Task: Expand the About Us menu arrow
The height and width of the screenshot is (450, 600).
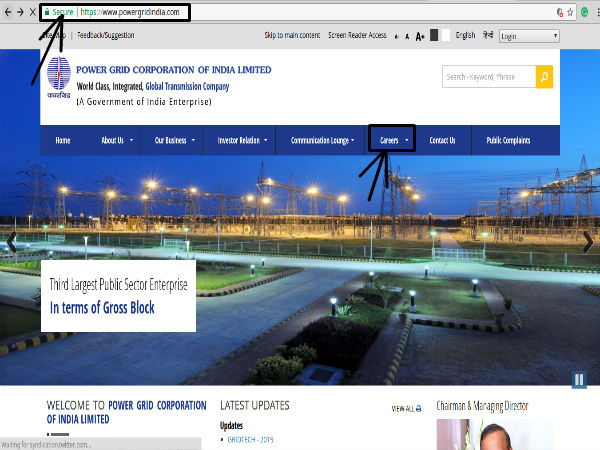Action: 131,140
